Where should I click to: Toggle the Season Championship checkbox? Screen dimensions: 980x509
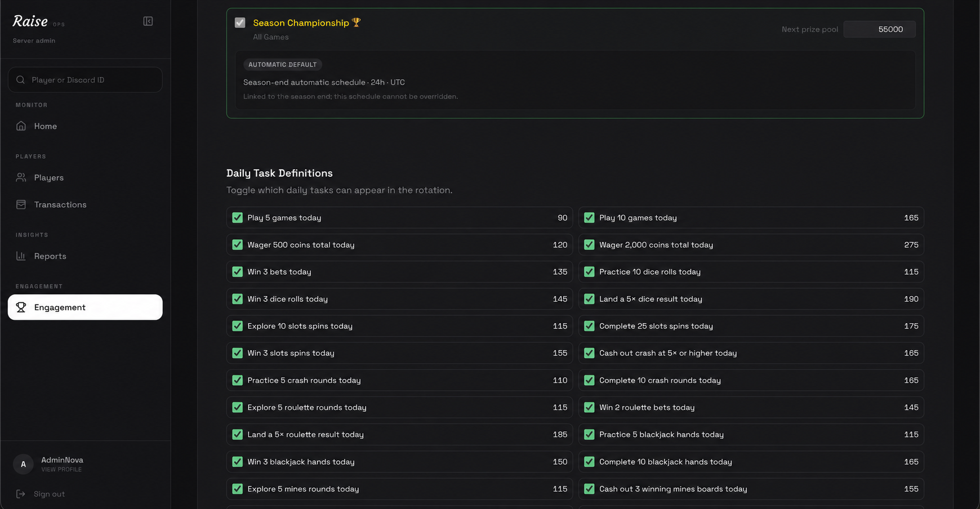240,23
